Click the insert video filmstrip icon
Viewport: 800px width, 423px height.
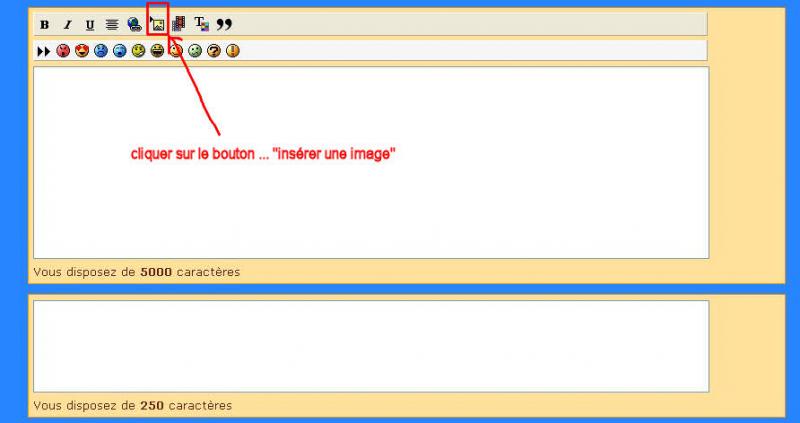pos(179,24)
